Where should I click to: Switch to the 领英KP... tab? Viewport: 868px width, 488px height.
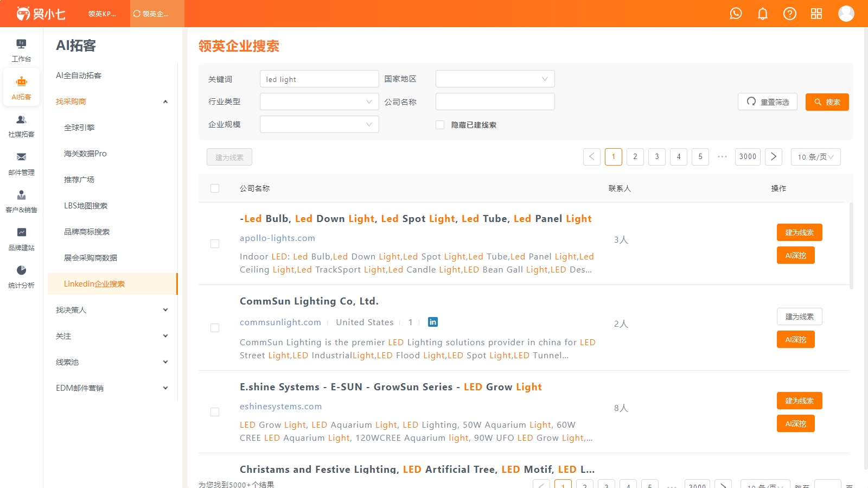click(103, 14)
